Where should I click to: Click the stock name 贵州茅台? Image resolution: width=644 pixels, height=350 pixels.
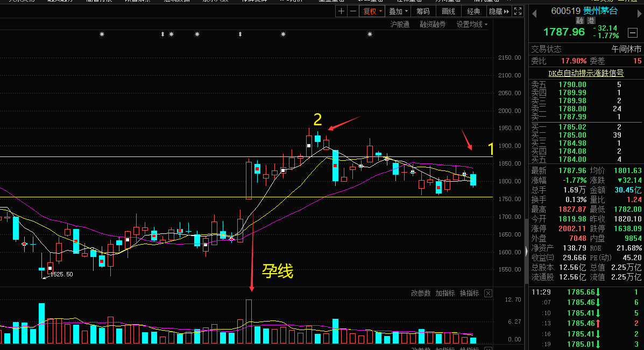click(600, 11)
